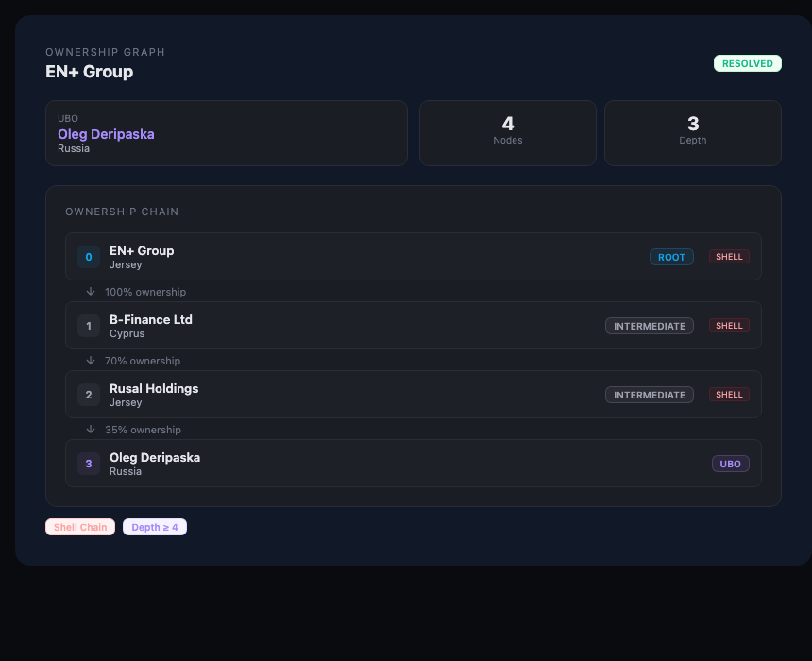This screenshot has height=661, width=812.
Task: Open the UBO card for Oleg Deripaska
Action: (x=227, y=133)
